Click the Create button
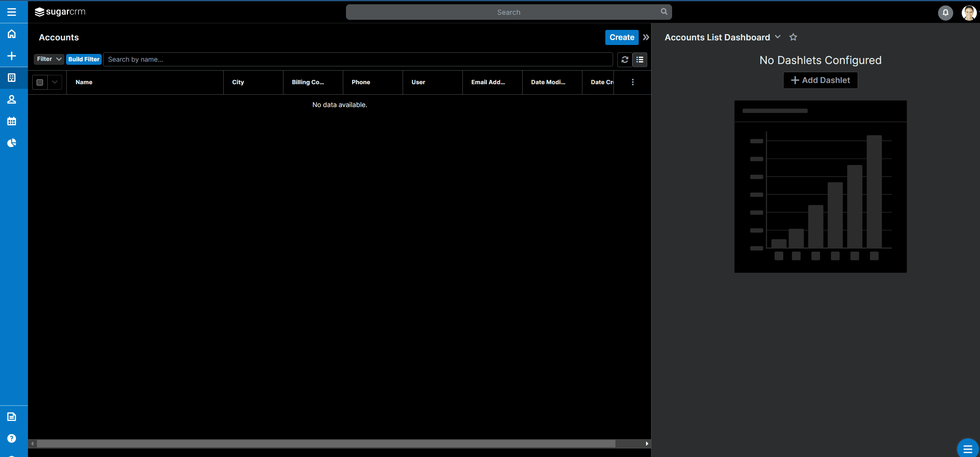This screenshot has height=457, width=980. click(622, 37)
